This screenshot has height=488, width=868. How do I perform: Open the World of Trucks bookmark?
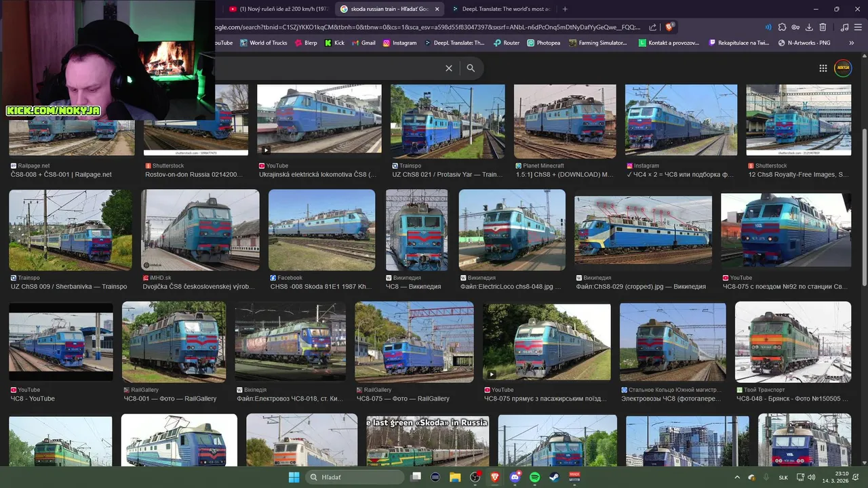coord(262,43)
